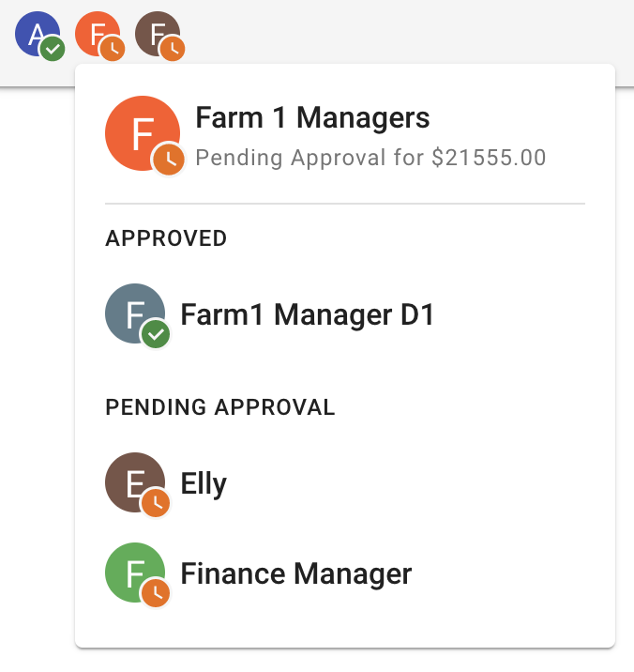Click the green approved checkmark on Farm1 Manager D1

pos(157,334)
